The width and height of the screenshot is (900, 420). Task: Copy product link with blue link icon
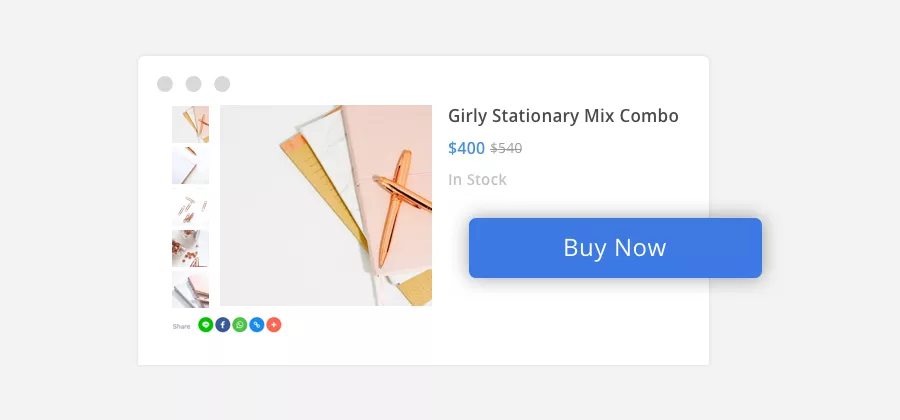click(257, 325)
